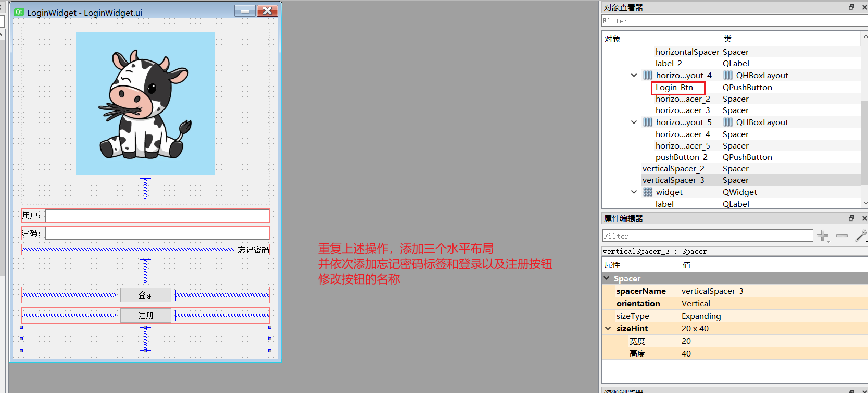Float the Property Editor (属性编辑器) panel
Screen dimensions: 868x393
851,218
